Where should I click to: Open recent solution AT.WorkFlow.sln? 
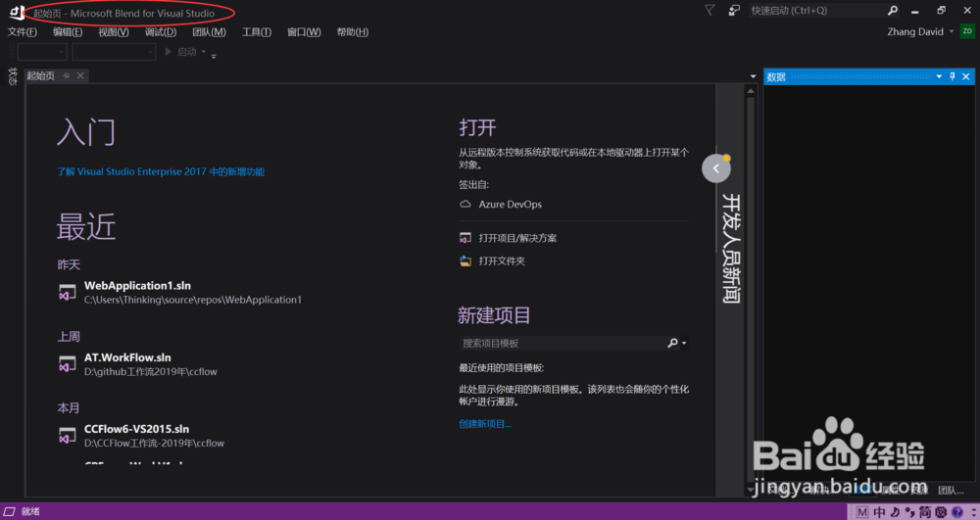pyautogui.click(x=127, y=357)
